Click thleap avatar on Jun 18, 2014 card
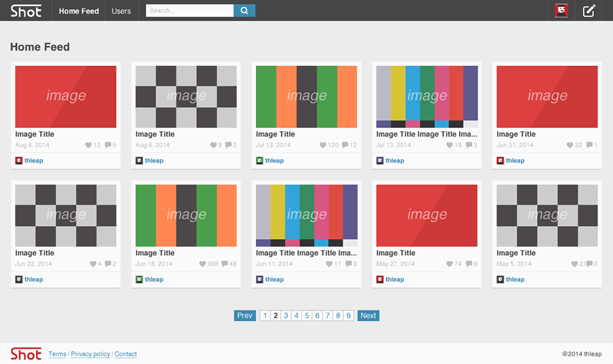The height and width of the screenshot is (364, 613). 139,280
